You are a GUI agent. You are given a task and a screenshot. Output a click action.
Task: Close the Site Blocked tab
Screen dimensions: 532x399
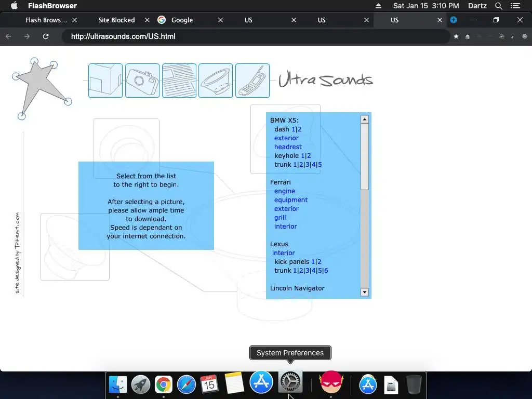coord(147,20)
